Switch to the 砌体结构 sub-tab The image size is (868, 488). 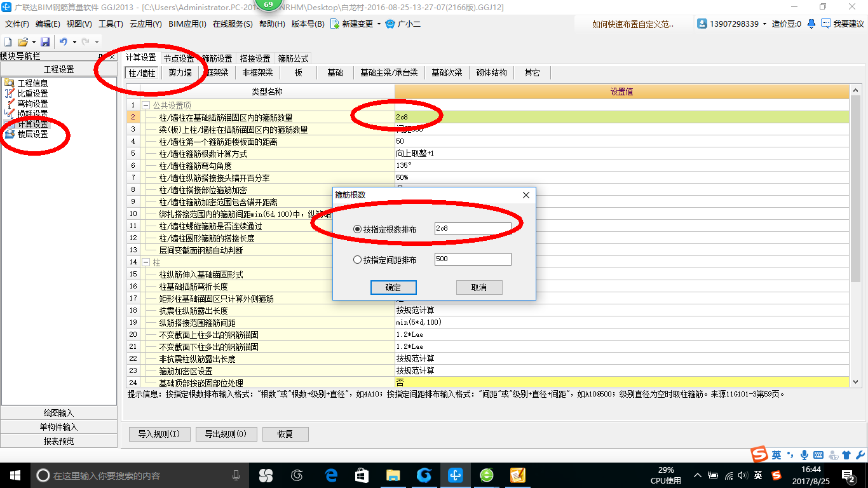point(492,73)
